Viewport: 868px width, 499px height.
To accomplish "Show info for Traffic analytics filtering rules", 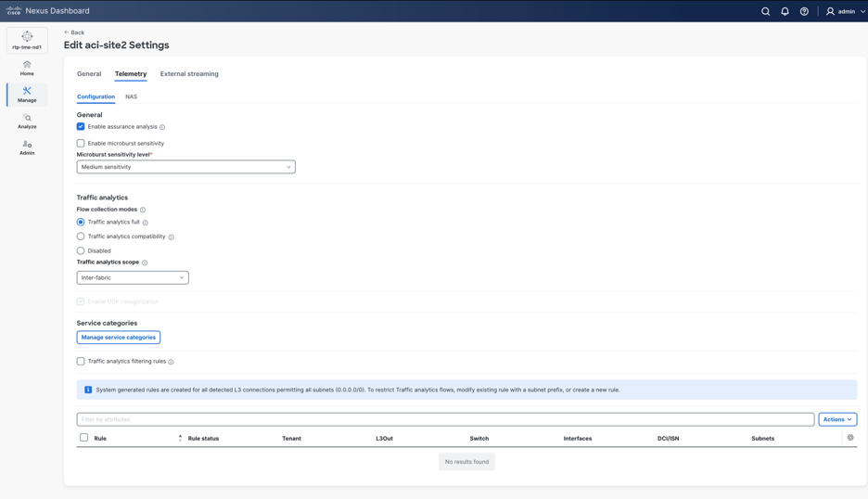I will [x=171, y=362].
